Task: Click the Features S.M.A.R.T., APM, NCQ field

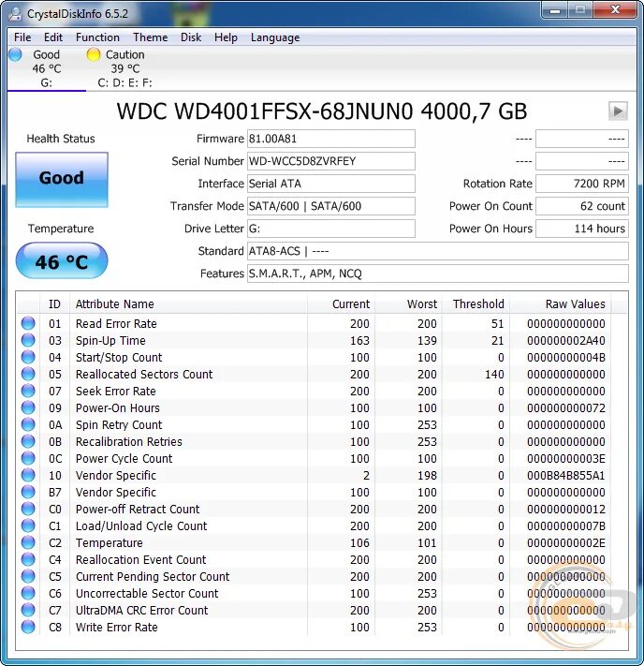Action: [438, 274]
